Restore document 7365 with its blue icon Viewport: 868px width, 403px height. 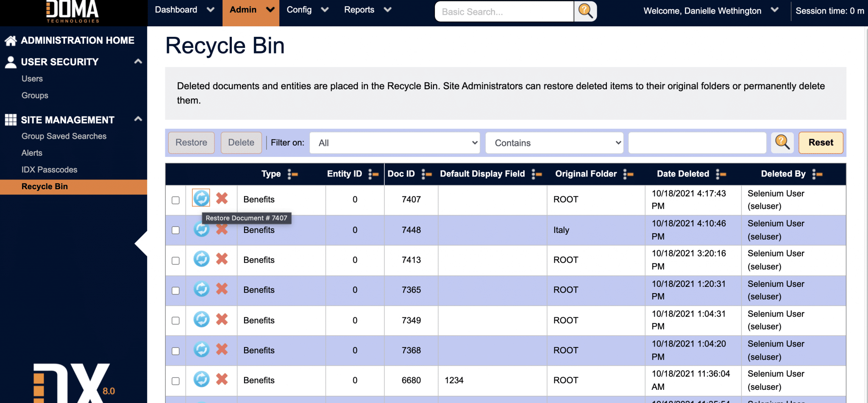tap(201, 289)
